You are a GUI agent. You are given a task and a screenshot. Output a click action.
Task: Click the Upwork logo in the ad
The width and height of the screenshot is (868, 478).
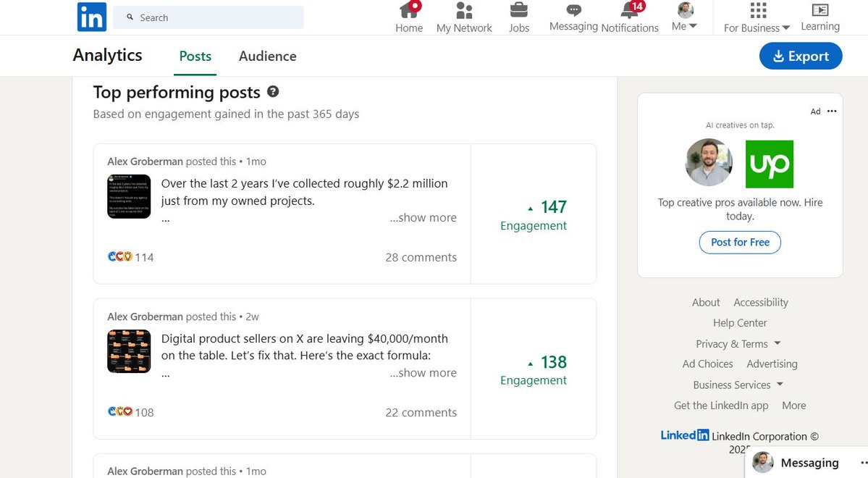click(x=769, y=164)
